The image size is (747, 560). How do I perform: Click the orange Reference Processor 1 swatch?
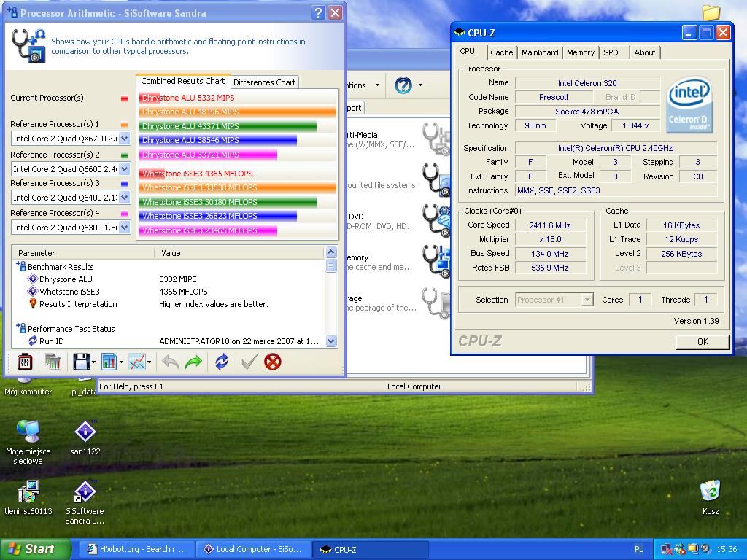pos(124,125)
